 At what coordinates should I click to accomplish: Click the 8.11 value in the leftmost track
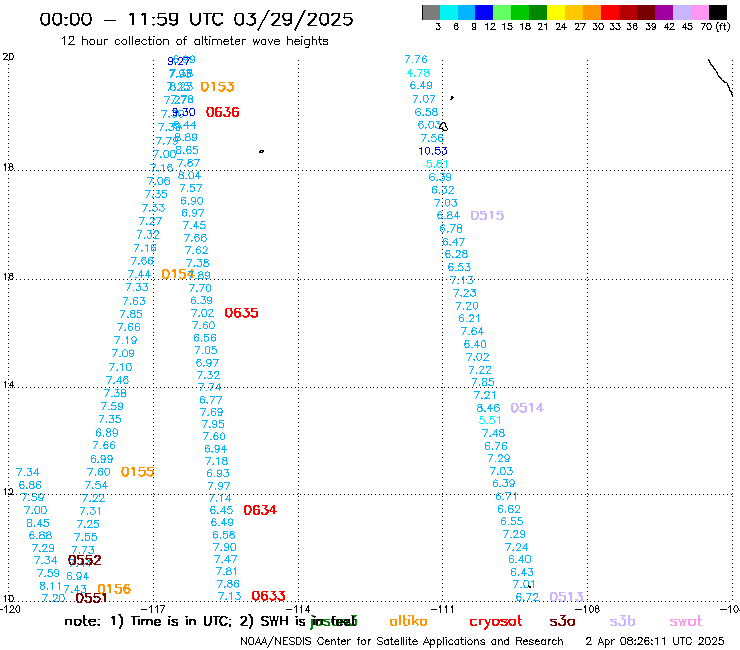(50, 586)
